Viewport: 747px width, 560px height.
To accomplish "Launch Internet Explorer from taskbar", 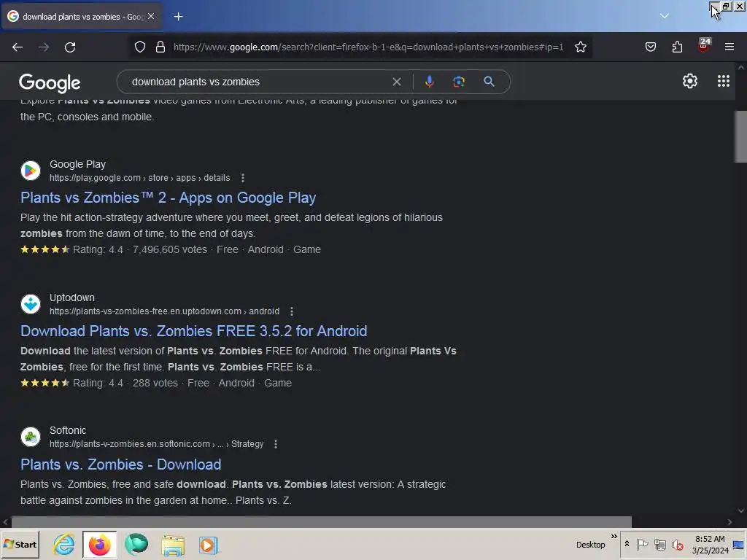I will point(64,545).
